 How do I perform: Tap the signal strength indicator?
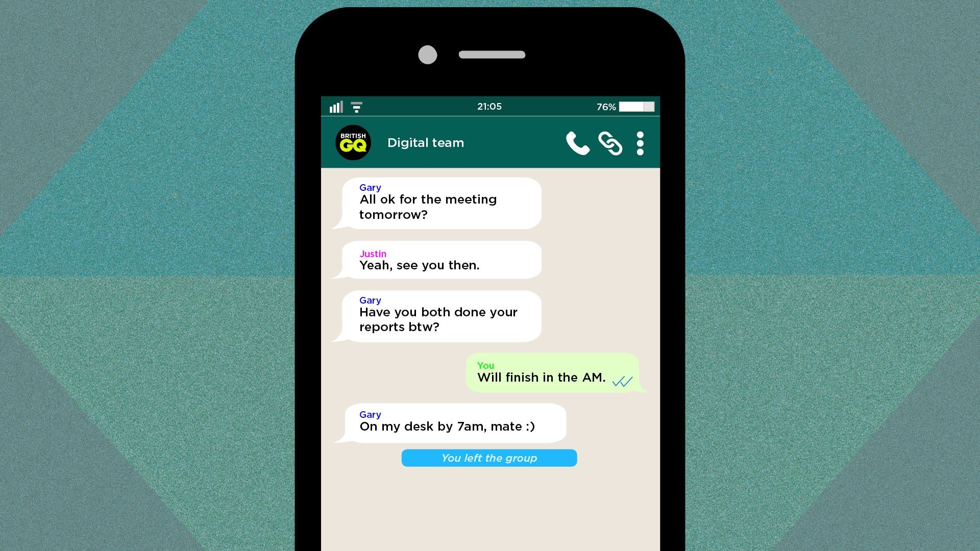(x=335, y=107)
